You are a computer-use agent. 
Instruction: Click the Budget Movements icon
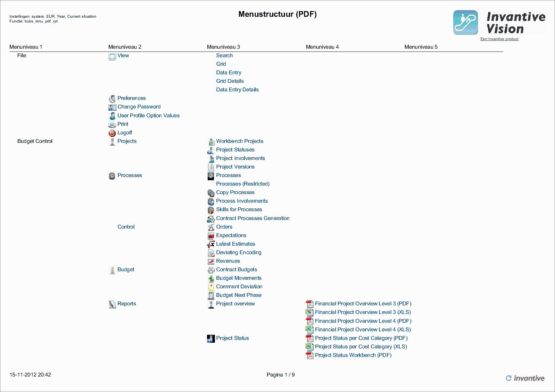(211, 279)
